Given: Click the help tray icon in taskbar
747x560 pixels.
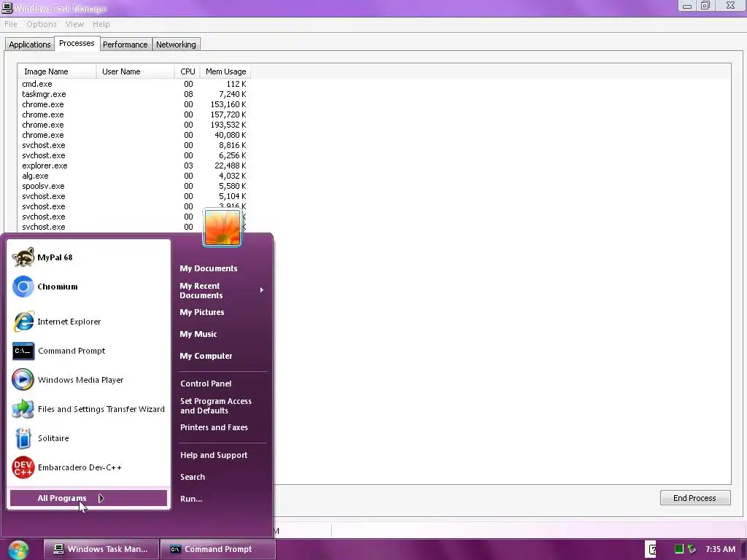Looking at the screenshot, I should point(651,550).
